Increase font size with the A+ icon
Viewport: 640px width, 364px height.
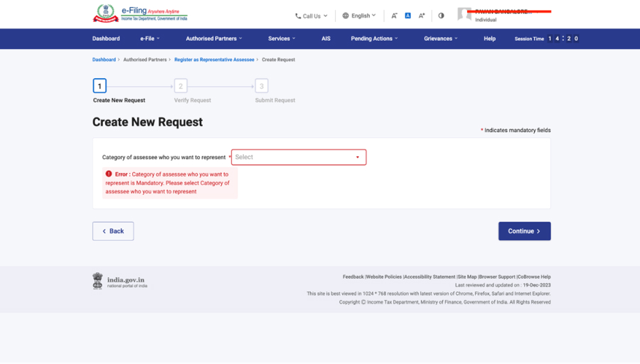point(422,16)
